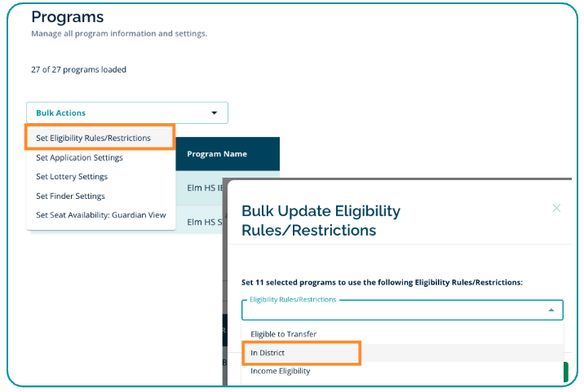Collapse the Eligibility Rules/Restrictions list arrow
The height and width of the screenshot is (392, 584).
(551, 311)
